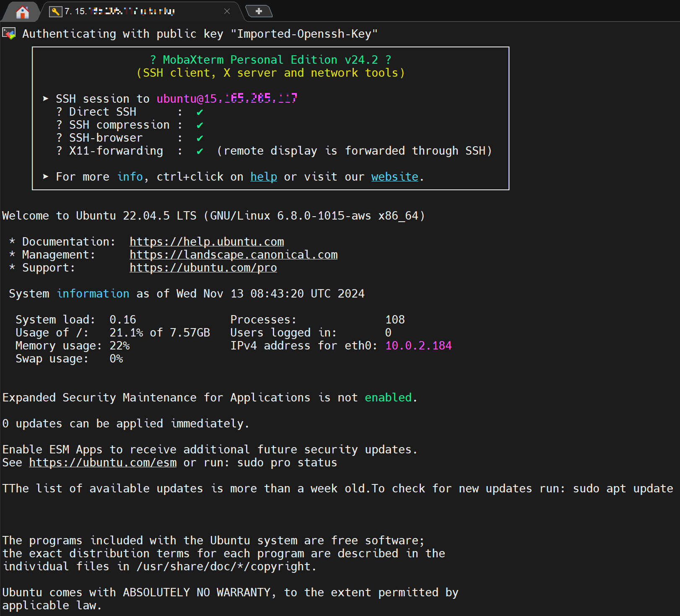This screenshot has height=616, width=680.
Task: Click the 'information' word in System information line
Action: [93, 294]
